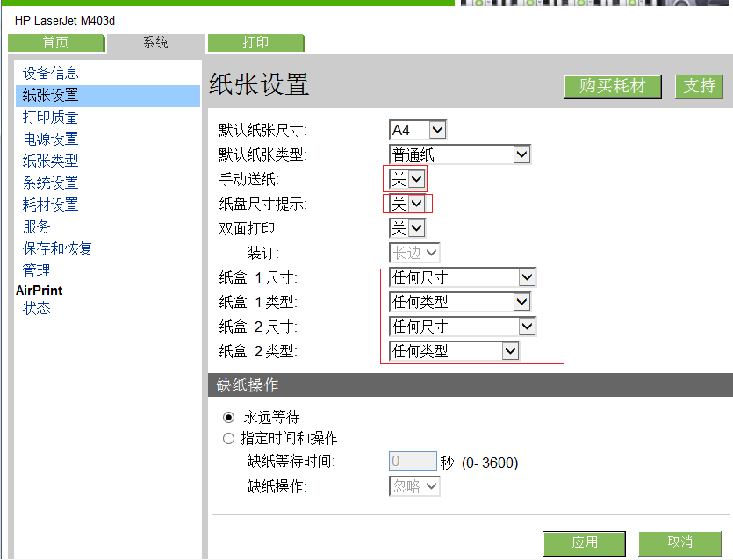Expand the 默认纸张类型 dropdown
The width and height of the screenshot is (733, 560).
tap(460, 154)
